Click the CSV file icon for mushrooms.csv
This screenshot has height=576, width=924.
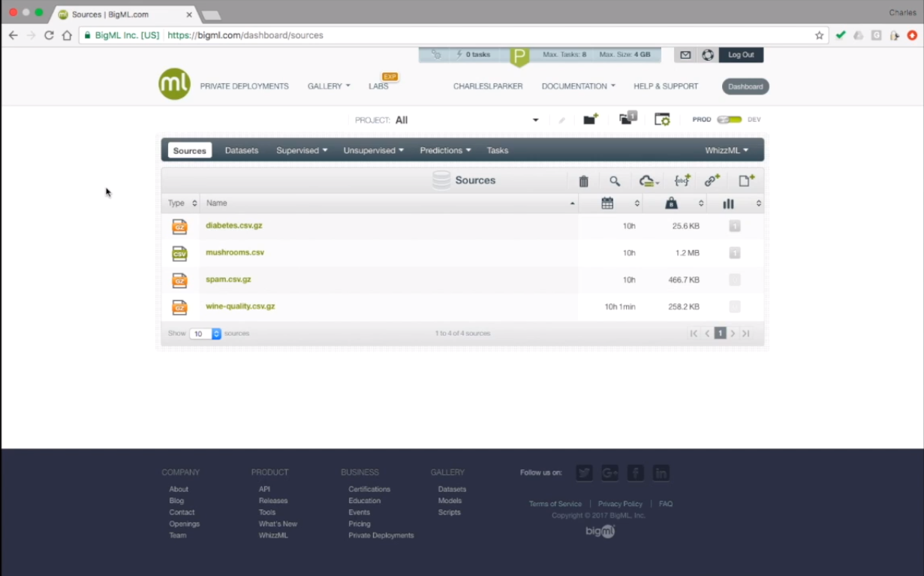179,253
